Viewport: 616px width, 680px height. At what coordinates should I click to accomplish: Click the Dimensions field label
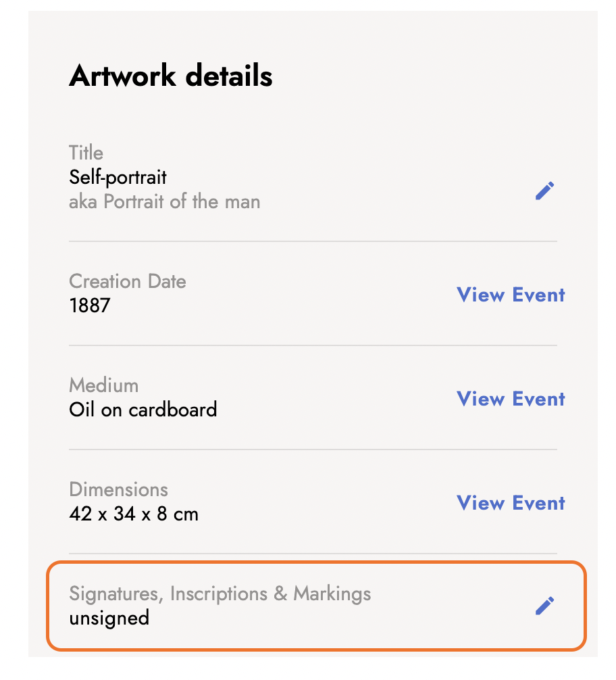pyautogui.click(x=118, y=489)
